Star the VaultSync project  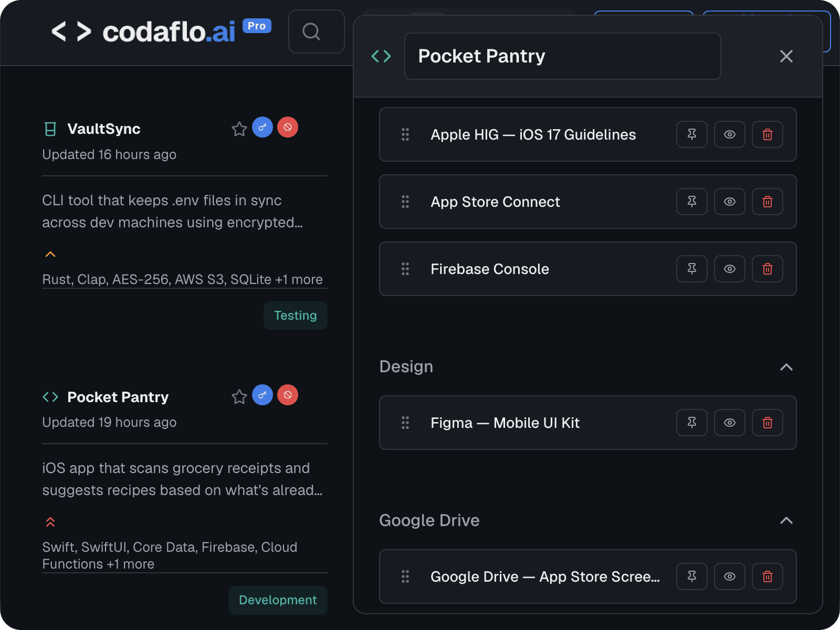point(239,129)
